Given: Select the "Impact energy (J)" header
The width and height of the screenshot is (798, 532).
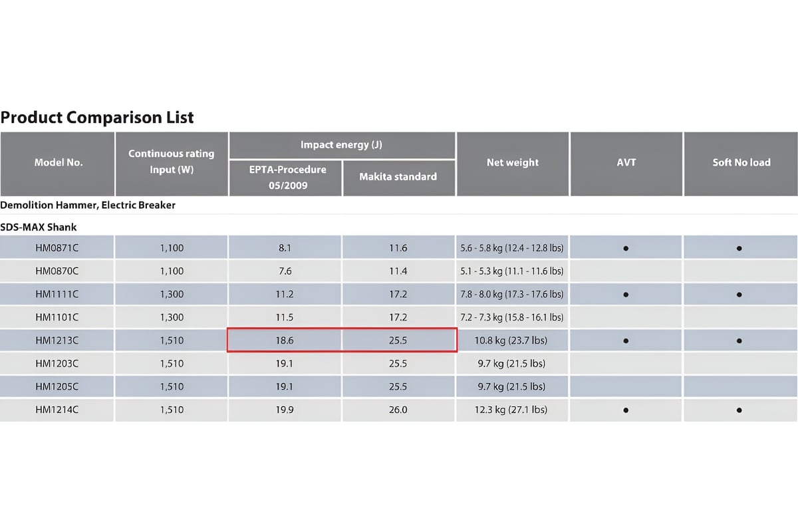Looking at the screenshot, I should pos(342,145).
